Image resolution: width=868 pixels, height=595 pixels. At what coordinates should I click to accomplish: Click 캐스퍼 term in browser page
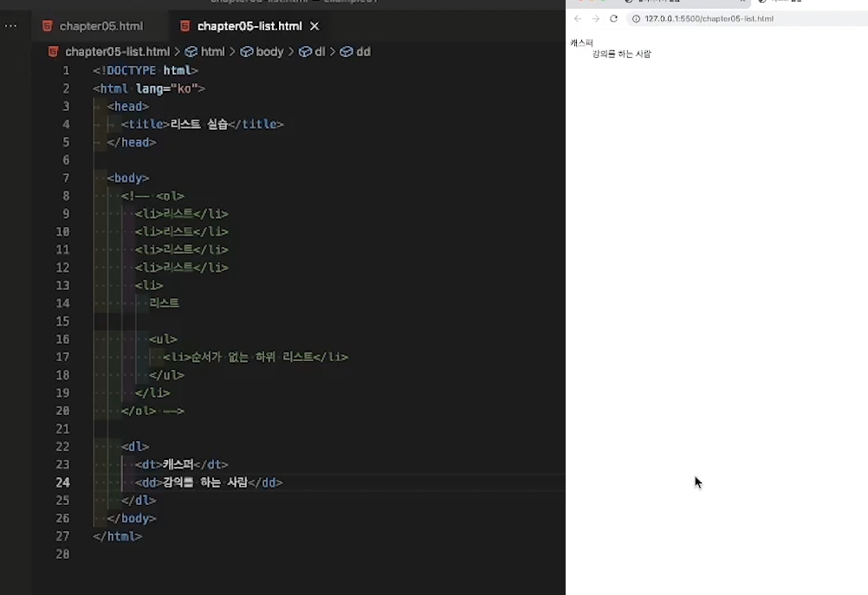[x=582, y=42]
